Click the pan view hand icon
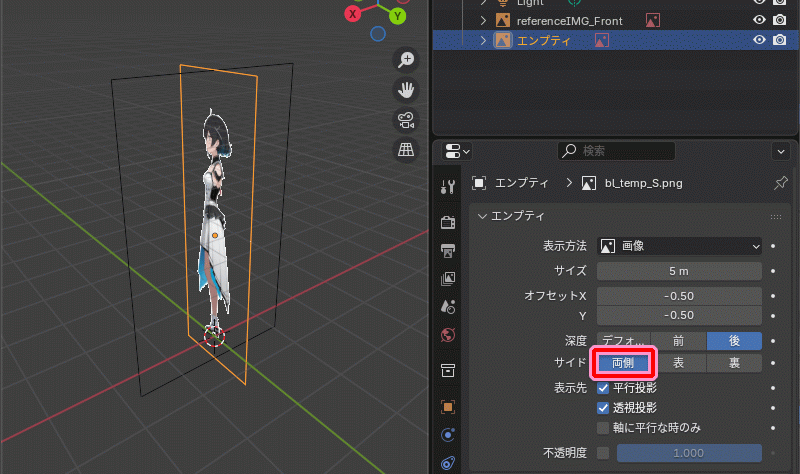800x474 pixels. 406,90
